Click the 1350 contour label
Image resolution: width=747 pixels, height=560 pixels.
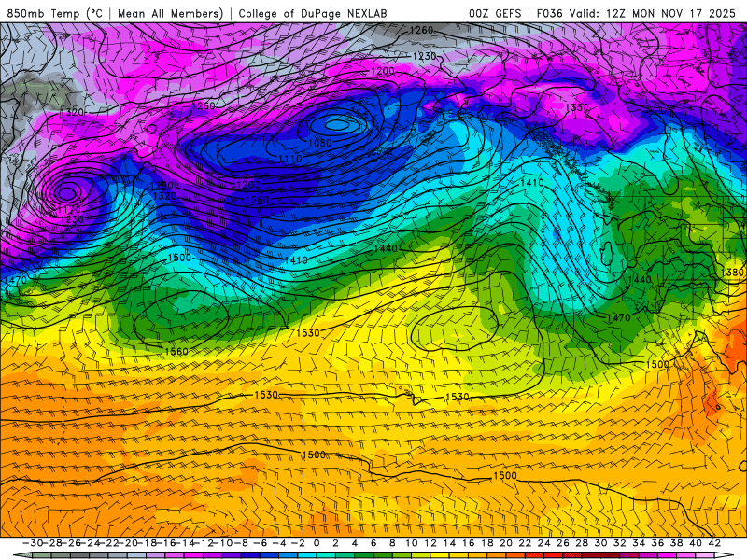(577, 107)
